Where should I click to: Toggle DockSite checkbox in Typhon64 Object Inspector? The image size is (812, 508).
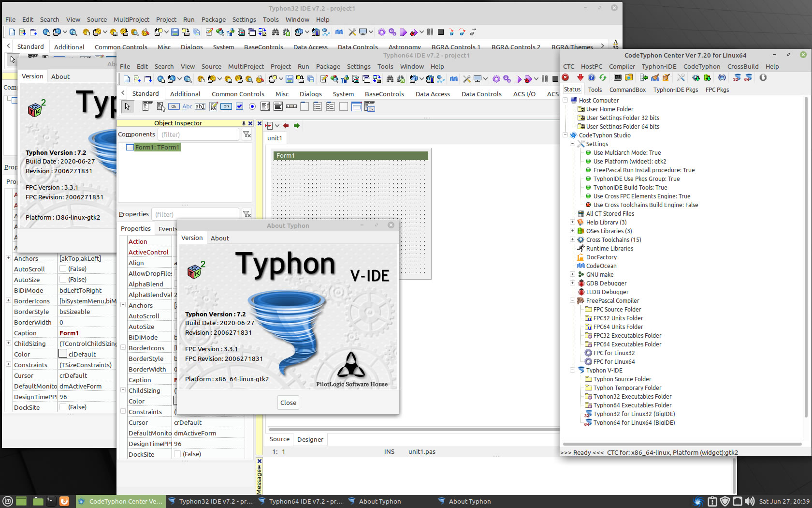[x=177, y=454]
